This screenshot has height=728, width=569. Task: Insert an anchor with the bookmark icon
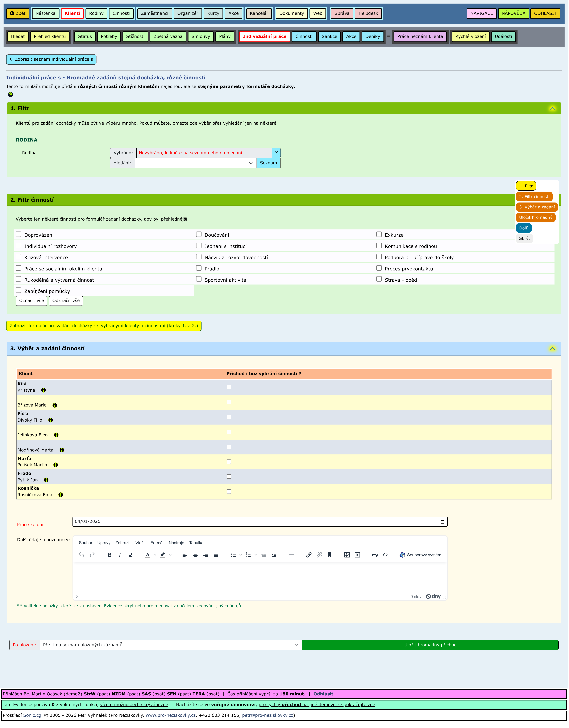(x=329, y=555)
